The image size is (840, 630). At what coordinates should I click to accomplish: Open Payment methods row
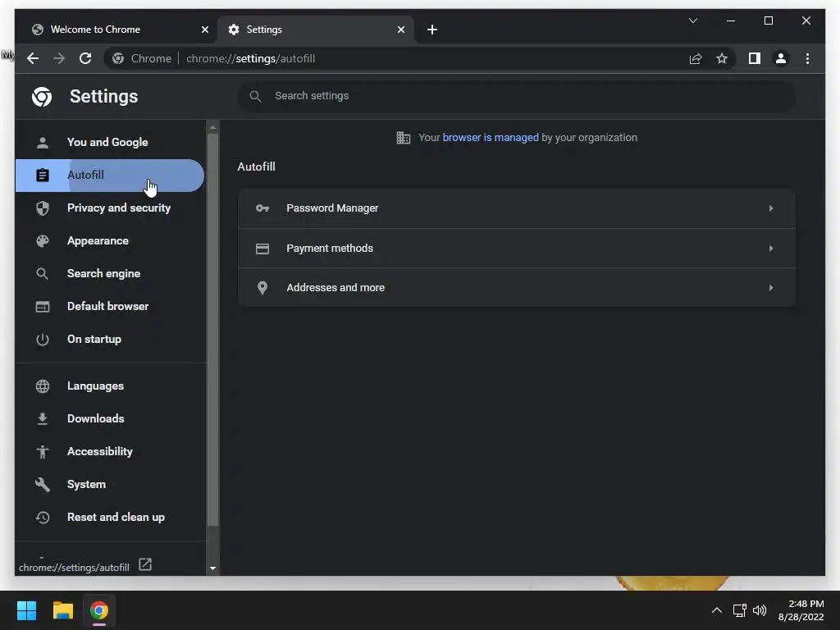click(x=517, y=249)
